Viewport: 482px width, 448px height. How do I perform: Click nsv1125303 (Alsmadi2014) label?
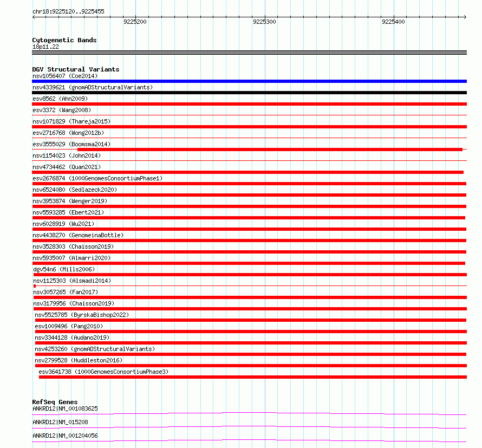[72, 281]
